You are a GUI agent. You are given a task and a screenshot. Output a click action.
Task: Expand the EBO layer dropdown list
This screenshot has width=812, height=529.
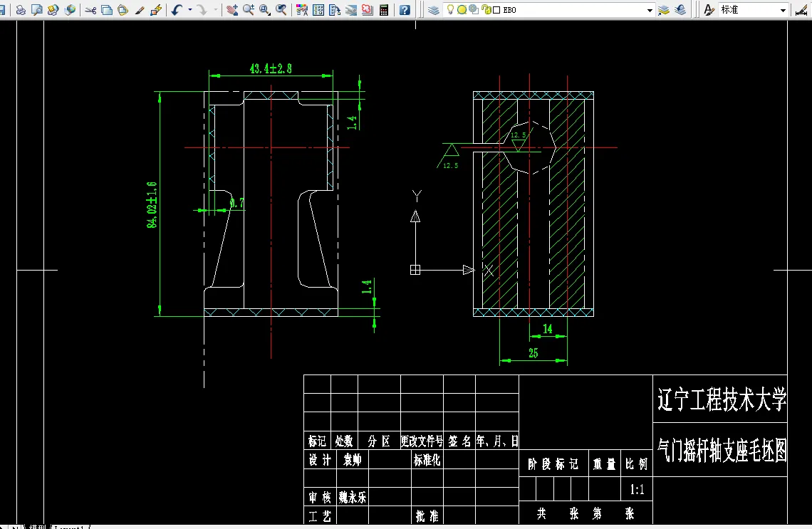point(650,10)
